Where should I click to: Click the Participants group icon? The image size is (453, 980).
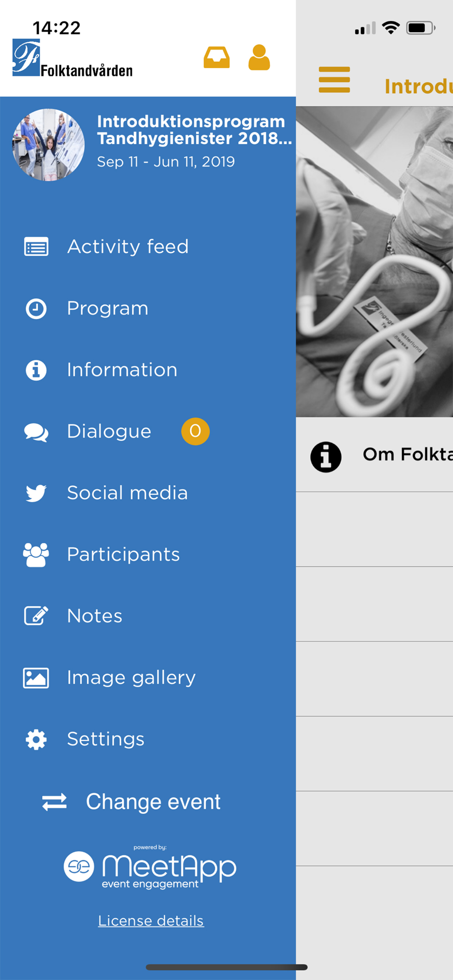[36, 555]
